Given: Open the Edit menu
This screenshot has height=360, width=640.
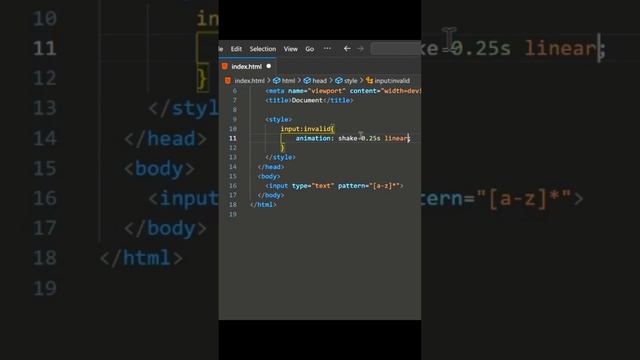Looking at the screenshot, I should point(236,49).
